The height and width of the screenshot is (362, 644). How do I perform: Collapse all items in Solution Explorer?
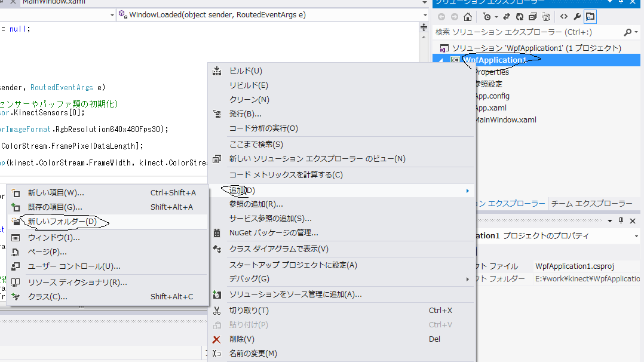[533, 17]
